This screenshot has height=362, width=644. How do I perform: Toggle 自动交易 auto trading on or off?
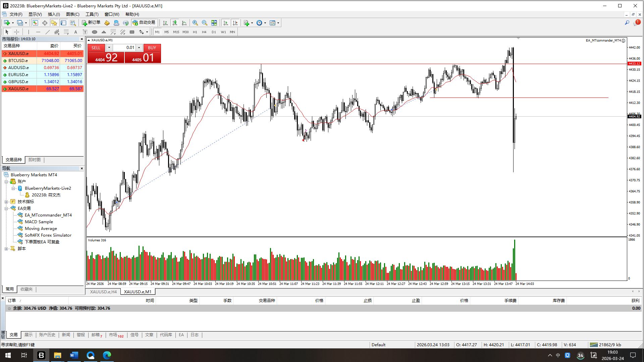[x=144, y=23]
